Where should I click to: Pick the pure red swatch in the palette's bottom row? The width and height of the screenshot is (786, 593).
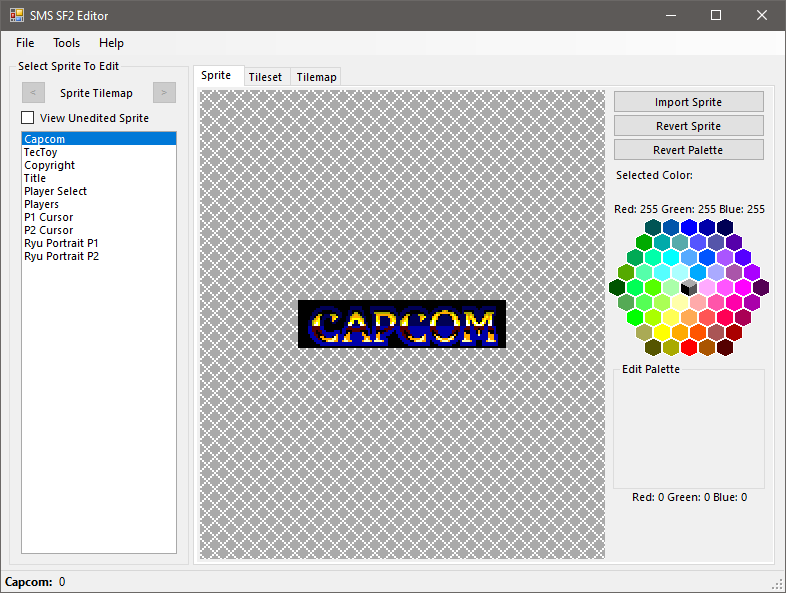(689, 347)
